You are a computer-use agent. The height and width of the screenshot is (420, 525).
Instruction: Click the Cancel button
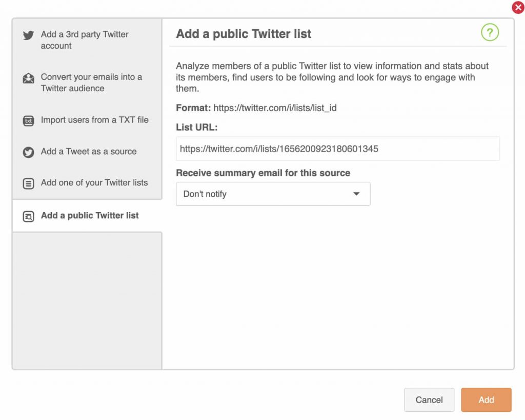pyautogui.click(x=429, y=400)
